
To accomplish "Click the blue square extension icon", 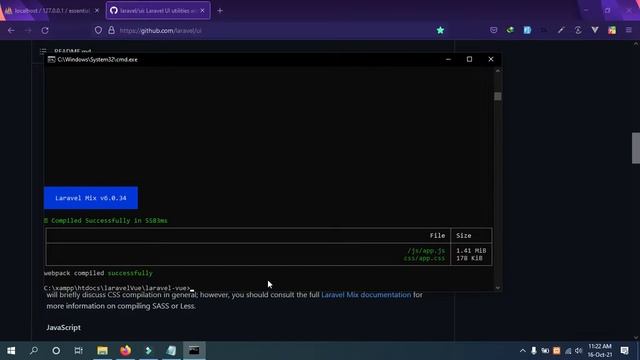I will click(x=527, y=30).
